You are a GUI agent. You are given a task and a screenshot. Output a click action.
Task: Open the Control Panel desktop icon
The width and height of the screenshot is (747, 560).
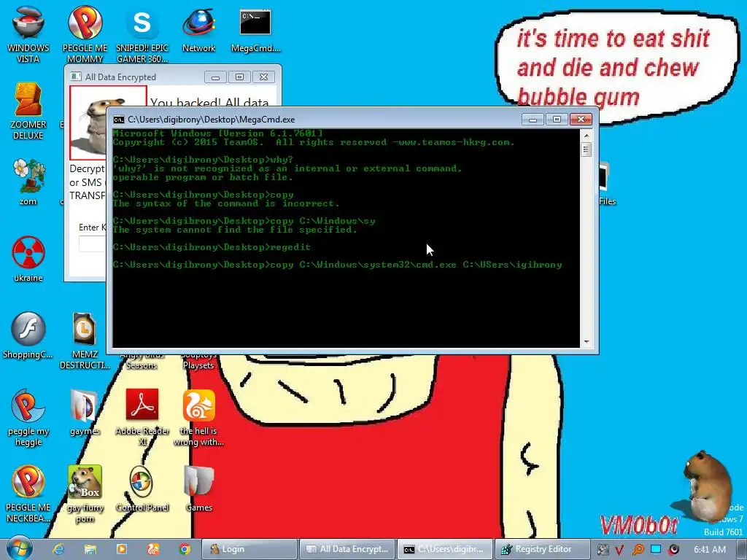(142, 488)
